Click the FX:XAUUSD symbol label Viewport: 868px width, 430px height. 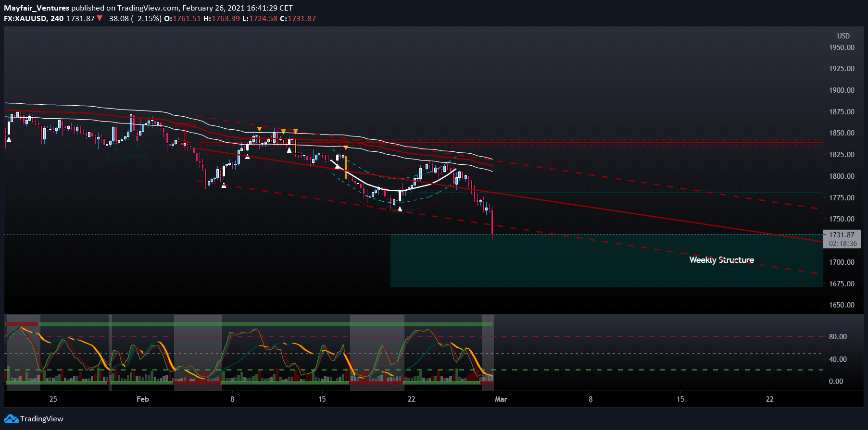pos(25,19)
